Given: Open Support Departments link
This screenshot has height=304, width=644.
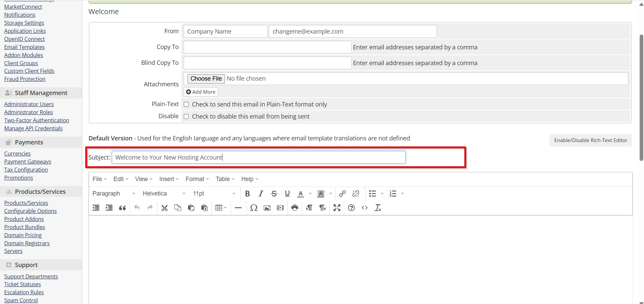Looking at the screenshot, I should click(31, 276).
